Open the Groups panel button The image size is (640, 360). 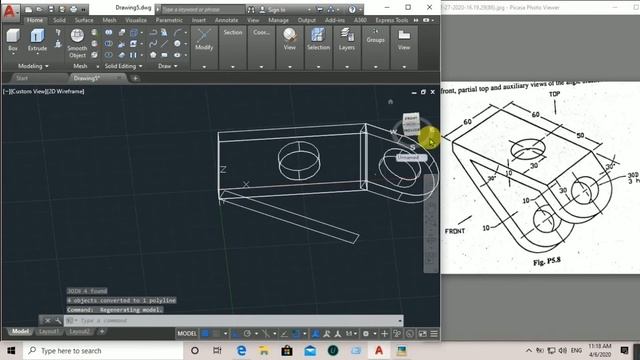[x=375, y=37]
